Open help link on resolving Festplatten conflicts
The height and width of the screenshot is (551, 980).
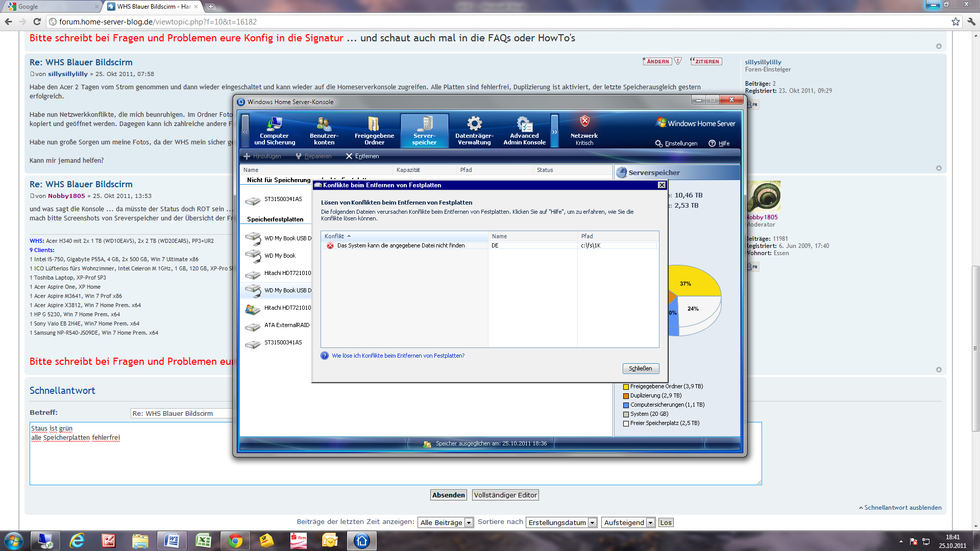(x=398, y=356)
